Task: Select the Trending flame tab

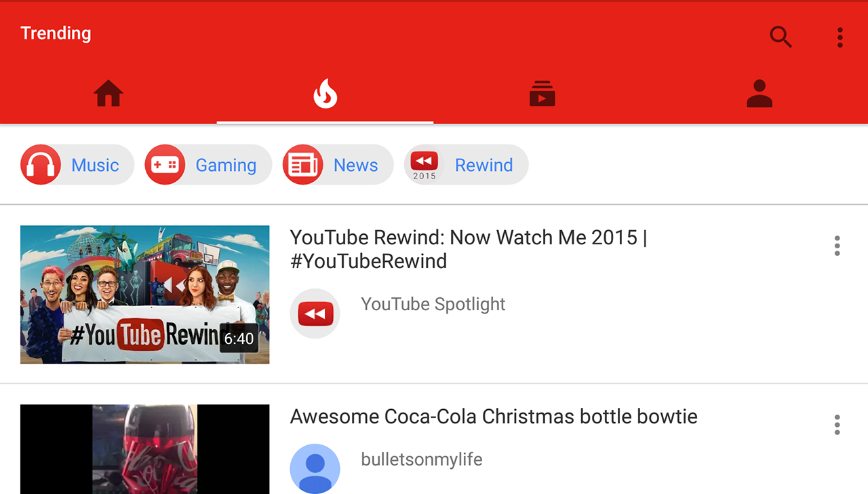Action: (x=325, y=93)
